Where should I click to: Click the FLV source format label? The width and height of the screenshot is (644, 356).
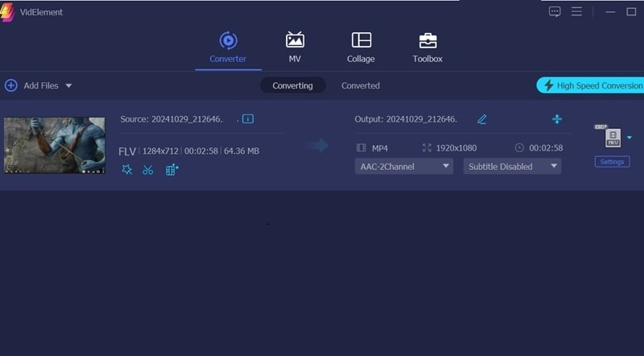(x=127, y=151)
